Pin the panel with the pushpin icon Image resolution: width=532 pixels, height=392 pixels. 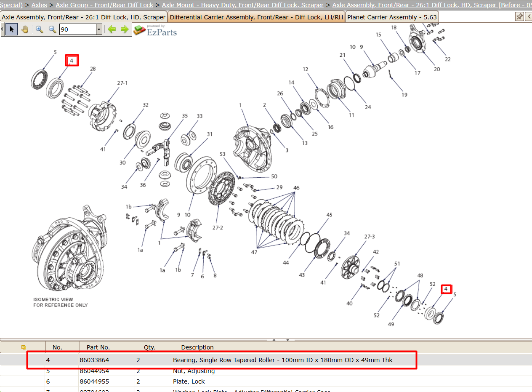click(x=519, y=17)
